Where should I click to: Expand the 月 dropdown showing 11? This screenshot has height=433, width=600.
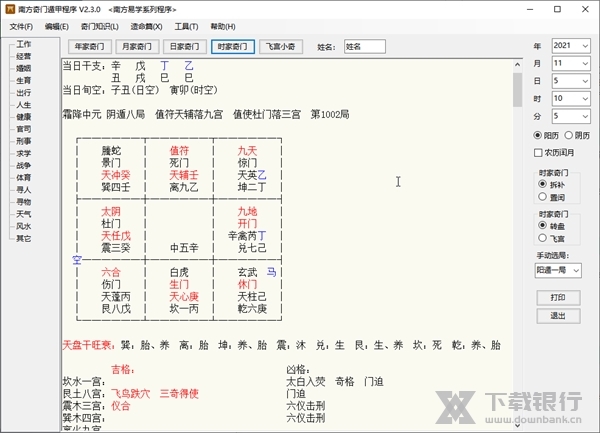point(585,63)
